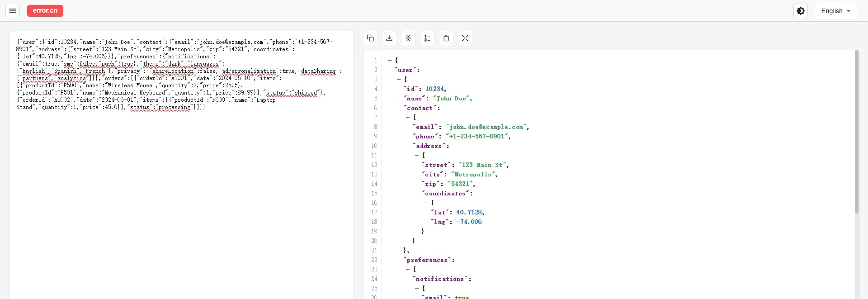
Task: Open the English language dropdown
Action: coord(836,11)
